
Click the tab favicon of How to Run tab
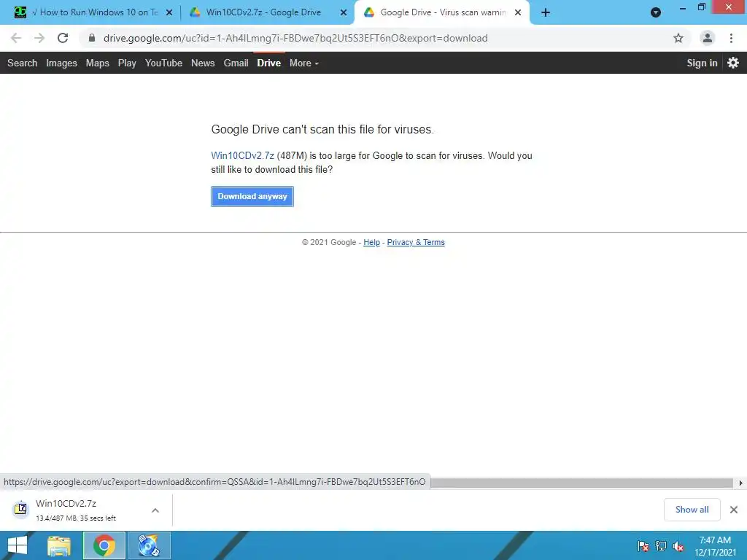20,12
